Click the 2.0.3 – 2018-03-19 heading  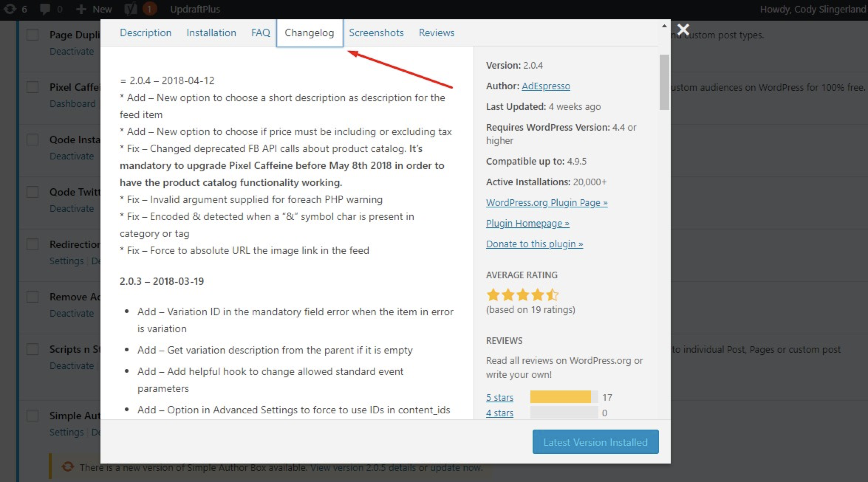[162, 281]
